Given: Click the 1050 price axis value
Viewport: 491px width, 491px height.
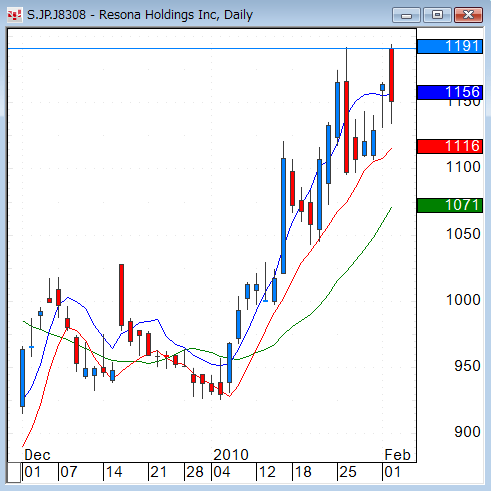Looking at the screenshot, I should pos(463,234).
